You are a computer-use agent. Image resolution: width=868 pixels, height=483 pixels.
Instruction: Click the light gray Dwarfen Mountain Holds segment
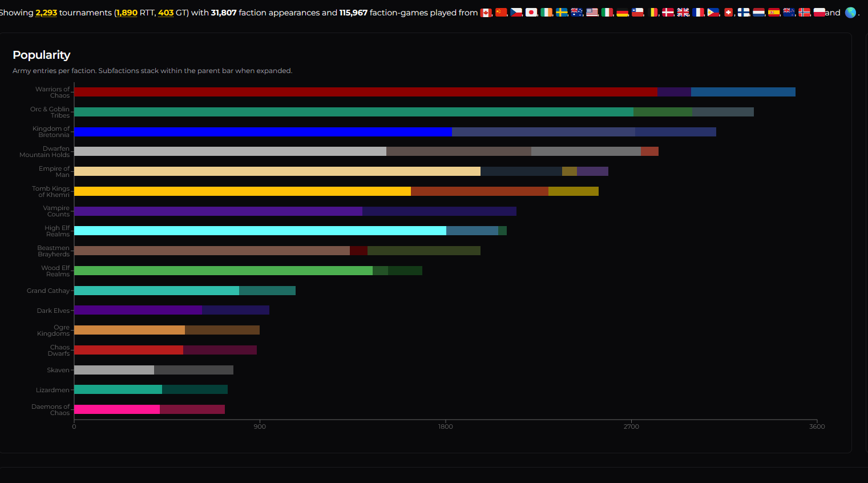click(x=230, y=151)
